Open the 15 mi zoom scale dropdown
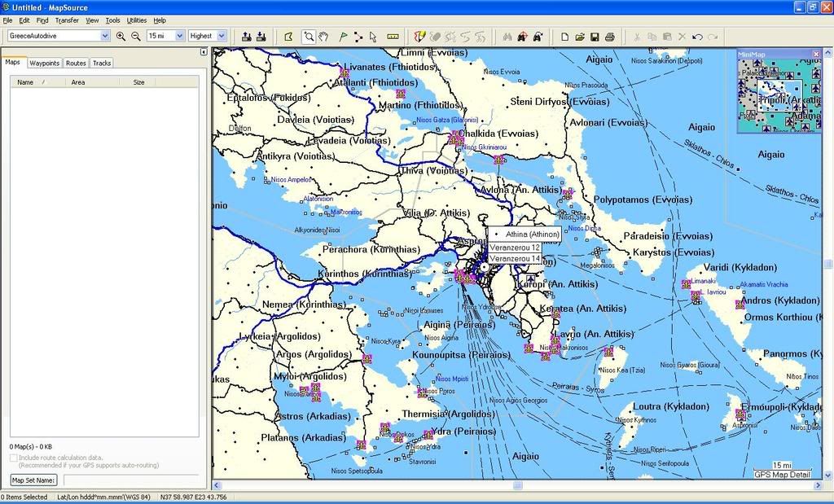 pos(179,36)
